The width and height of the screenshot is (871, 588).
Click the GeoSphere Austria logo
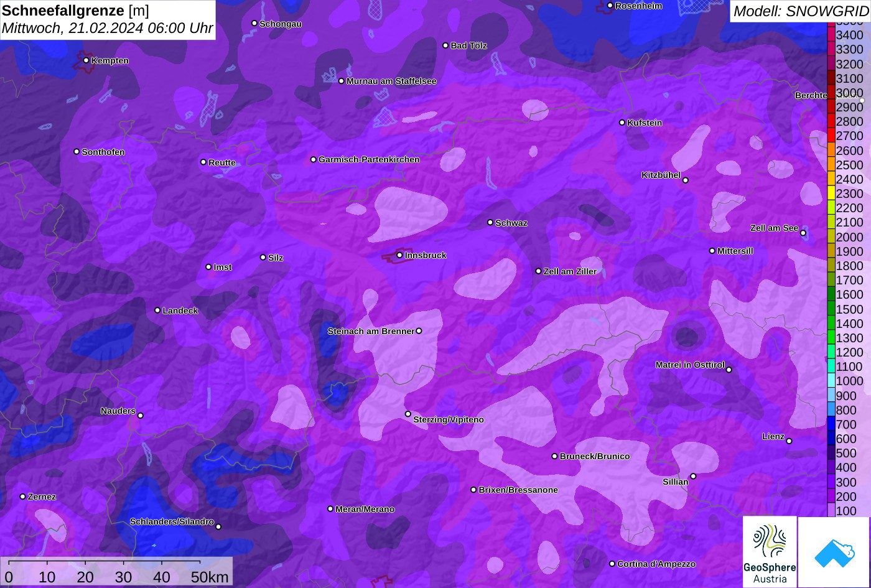tap(770, 551)
